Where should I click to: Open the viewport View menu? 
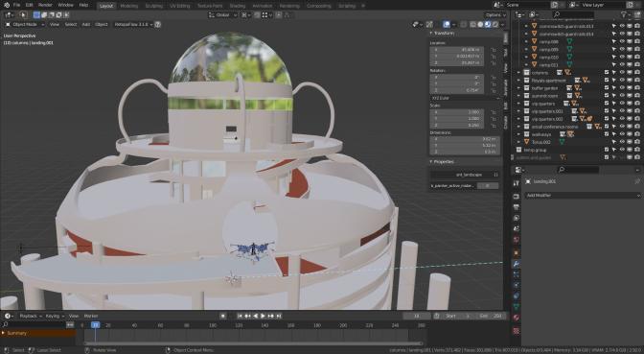tap(55, 24)
